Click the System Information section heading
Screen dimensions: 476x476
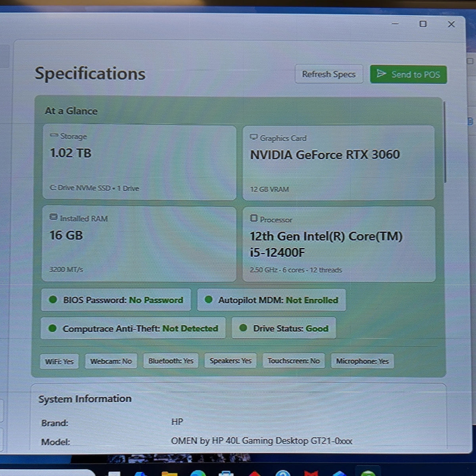[85, 399]
